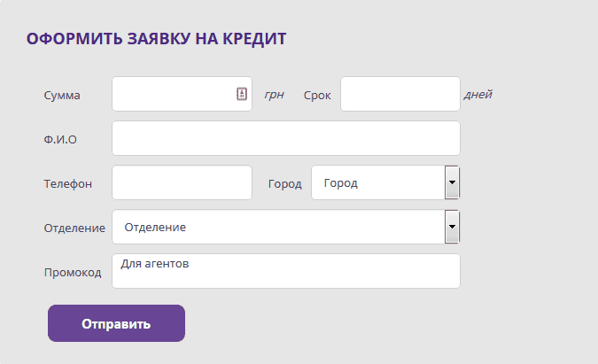Click the Телефон label

click(68, 183)
